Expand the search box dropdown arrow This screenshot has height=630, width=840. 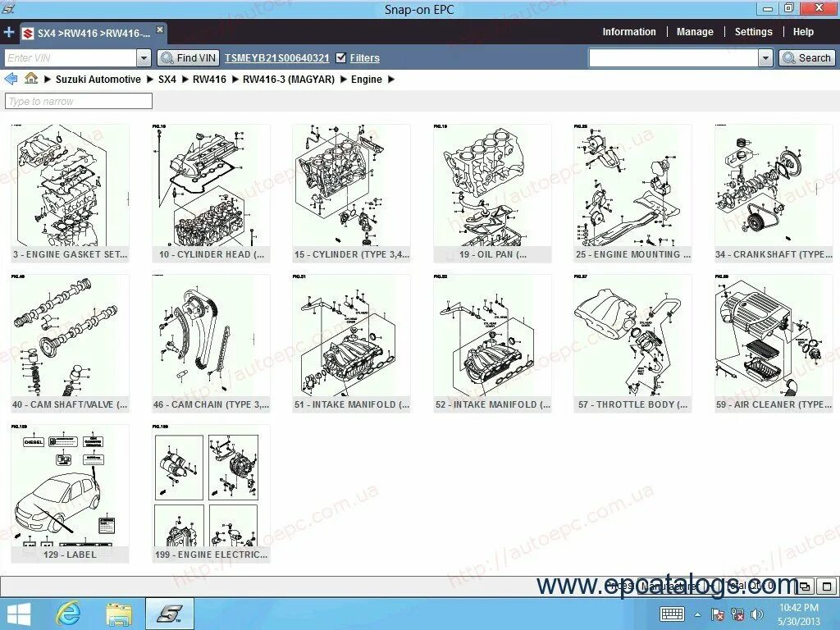[x=765, y=58]
